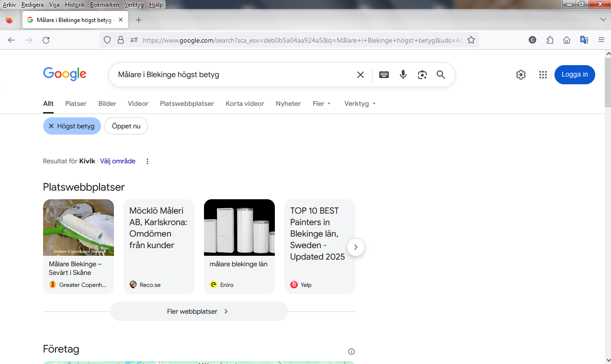Open the Google apps grid
The width and height of the screenshot is (611, 364).
tap(543, 75)
